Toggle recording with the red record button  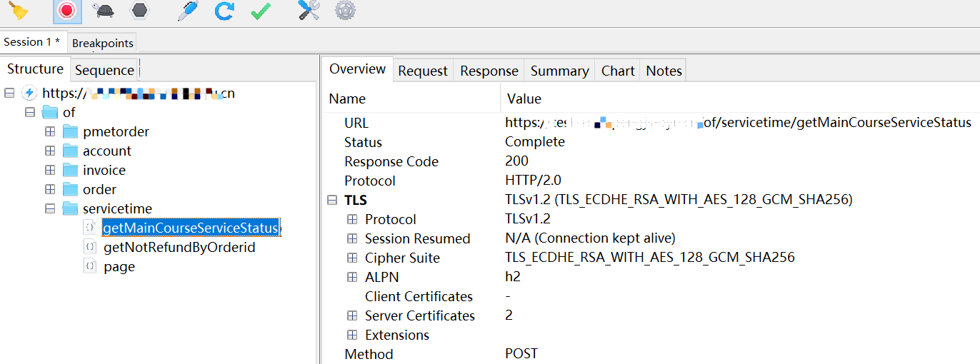click(x=66, y=10)
